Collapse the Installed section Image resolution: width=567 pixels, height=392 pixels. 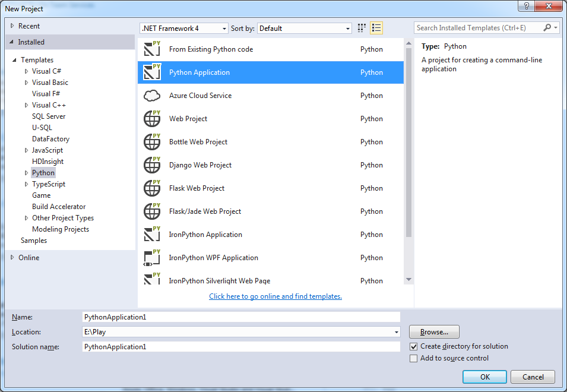[11, 42]
